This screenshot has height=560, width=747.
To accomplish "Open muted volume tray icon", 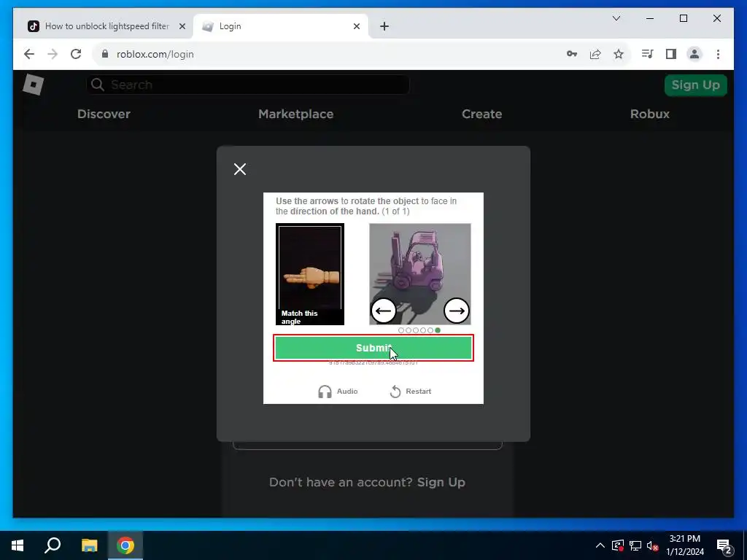I will click(x=652, y=545).
